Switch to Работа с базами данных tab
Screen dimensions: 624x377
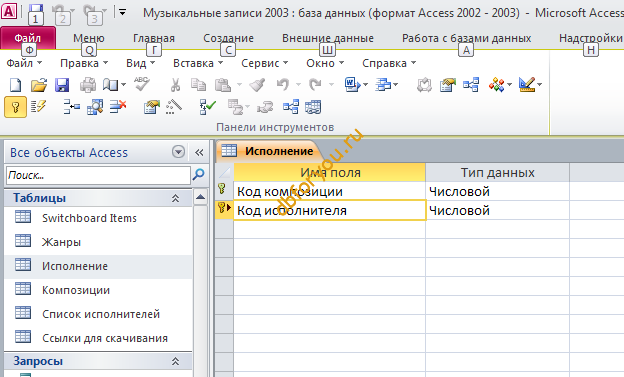[466, 38]
